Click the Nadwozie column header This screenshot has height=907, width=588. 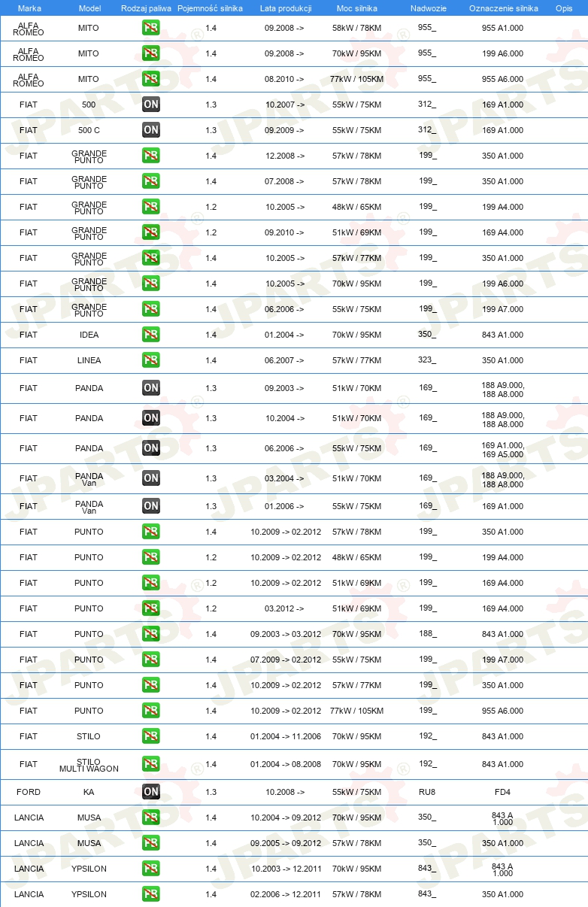tap(428, 8)
